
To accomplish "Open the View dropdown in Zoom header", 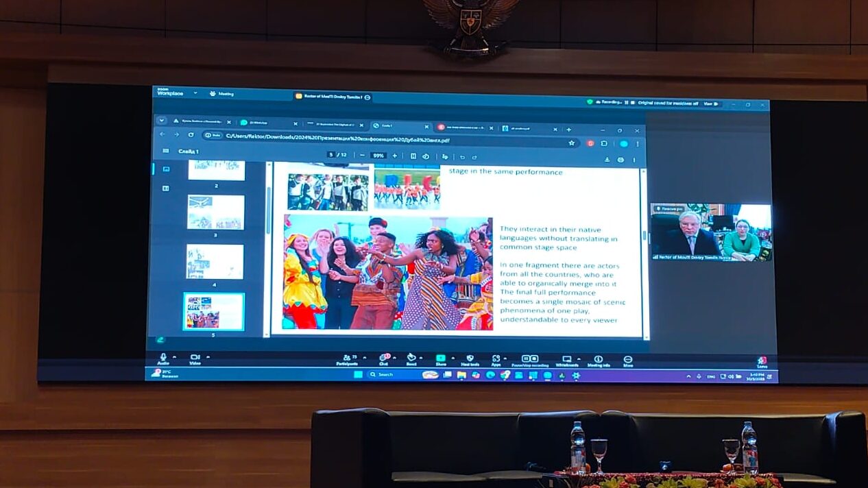I will tap(712, 103).
